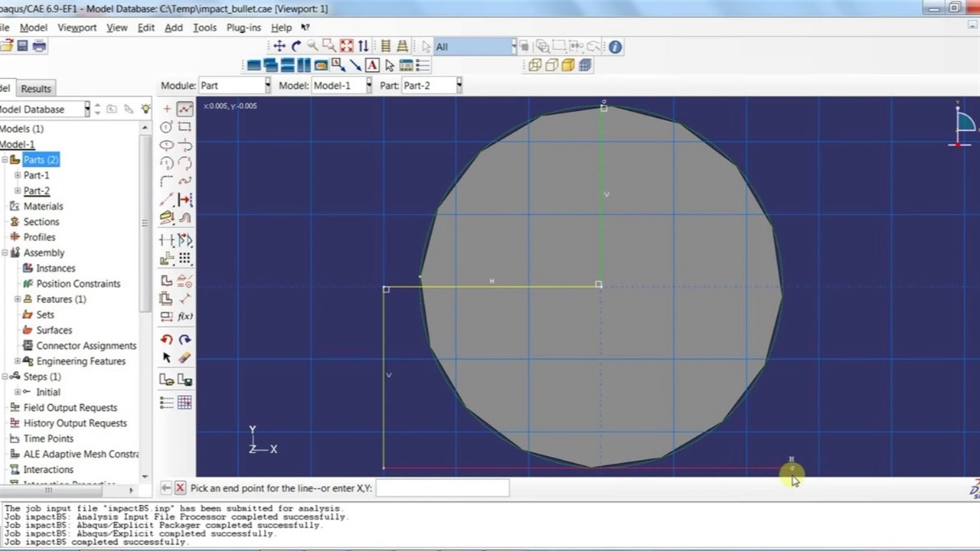Pick the Eraser delete tool
The width and height of the screenshot is (980, 551).
point(185,357)
